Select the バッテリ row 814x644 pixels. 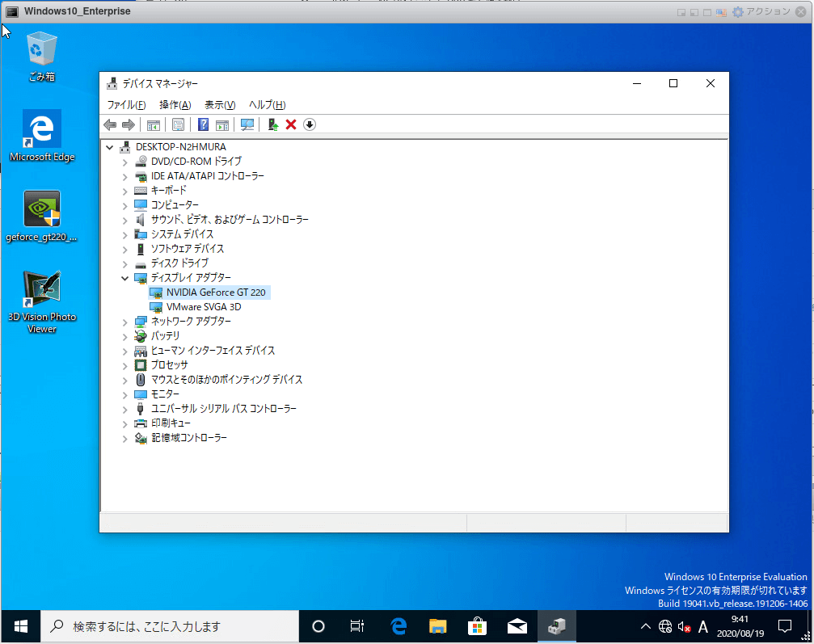pos(158,336)
